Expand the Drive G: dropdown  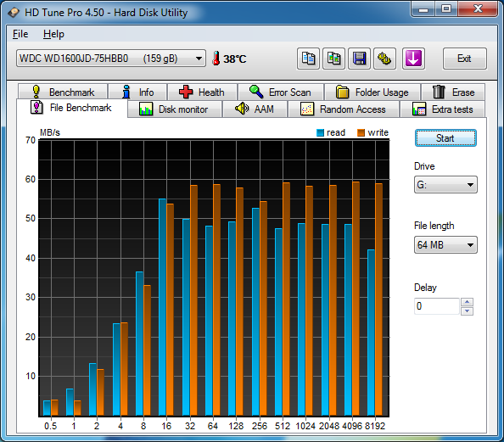[445, 184]
